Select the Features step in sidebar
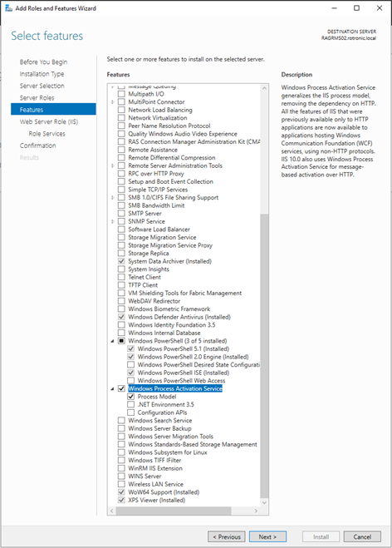 tap(53, 110)
